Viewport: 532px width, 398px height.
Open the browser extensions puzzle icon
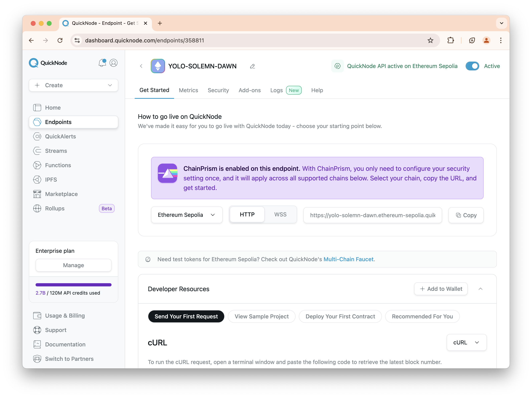click(450, 40)
